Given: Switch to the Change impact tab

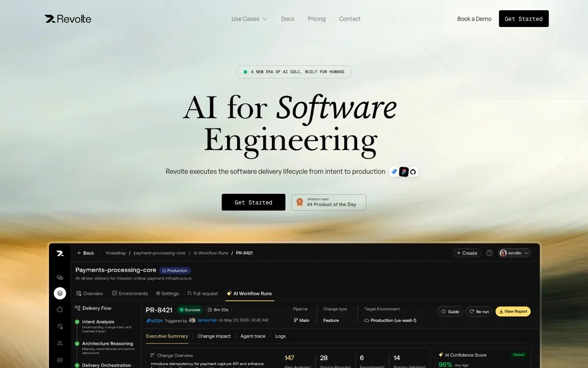Looking at the screenshot, I should click(214, 336).
